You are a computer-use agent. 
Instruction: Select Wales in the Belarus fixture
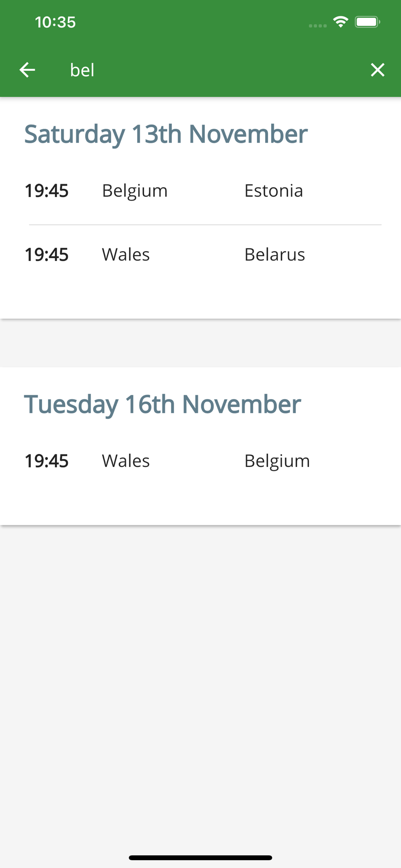click(x=126, y=255)
